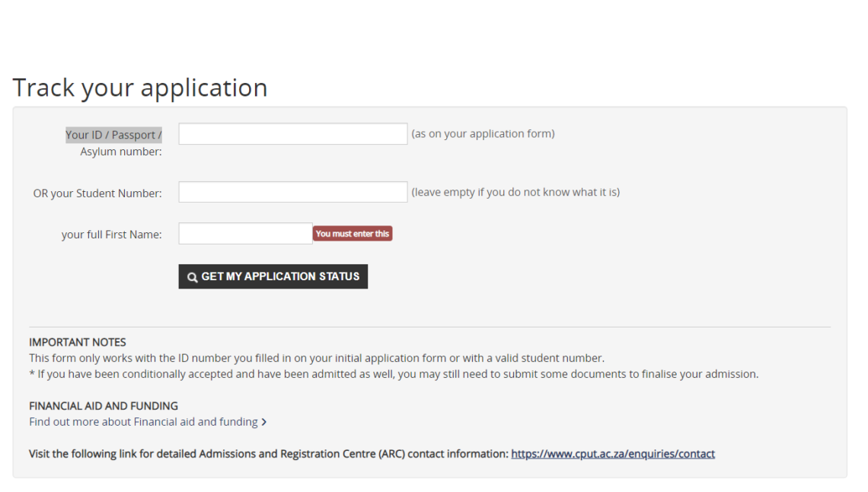Click the FINANCIAL AID AND FUNDING heading

(x=103, y=405)
